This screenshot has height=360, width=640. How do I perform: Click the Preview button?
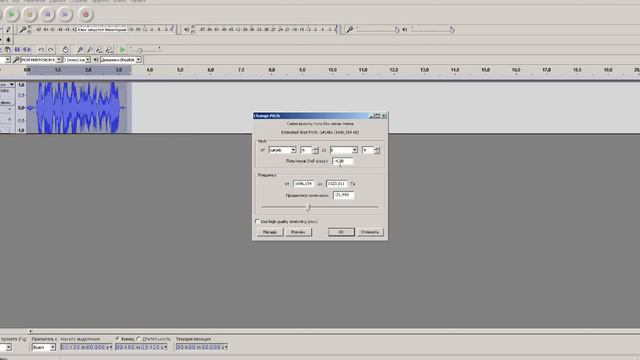(x=298, y=232)
